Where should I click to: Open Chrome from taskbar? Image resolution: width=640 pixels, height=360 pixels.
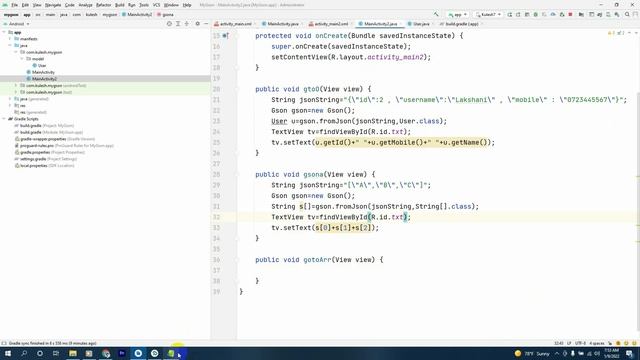[x=106, y=353]
